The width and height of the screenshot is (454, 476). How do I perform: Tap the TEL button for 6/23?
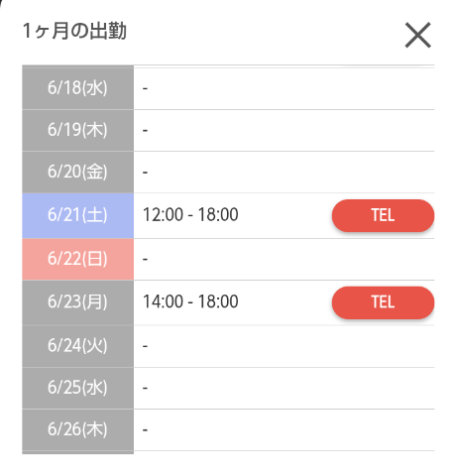pyautogui.click(x=383, y=302)
